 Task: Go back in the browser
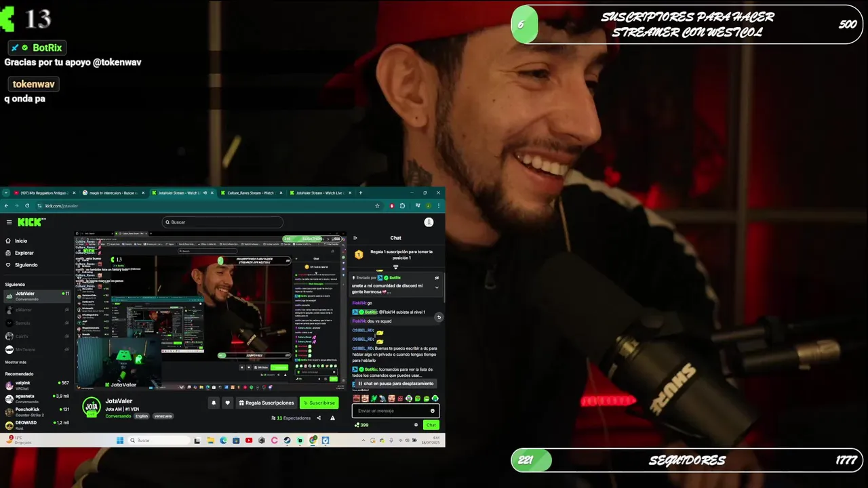coord(6,206)
